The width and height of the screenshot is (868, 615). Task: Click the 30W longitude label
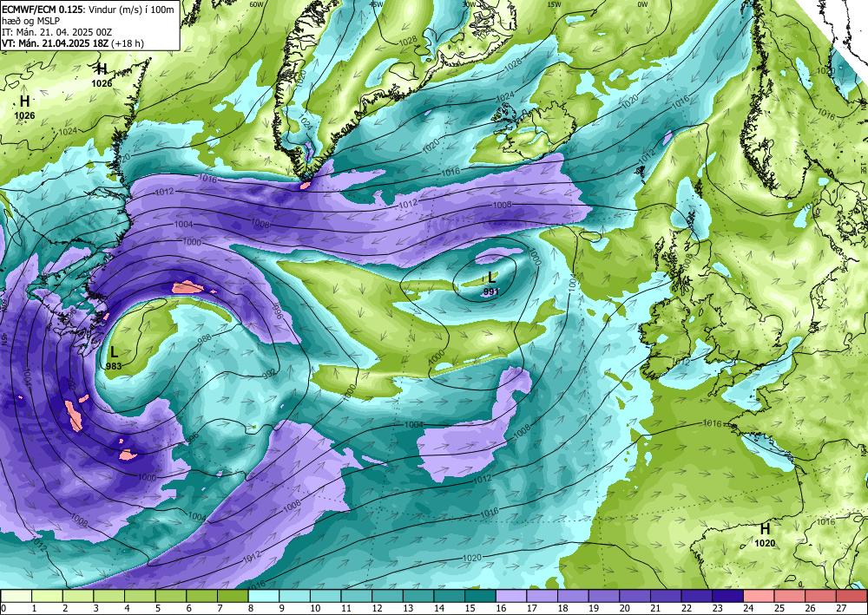[x=470, y=3]
